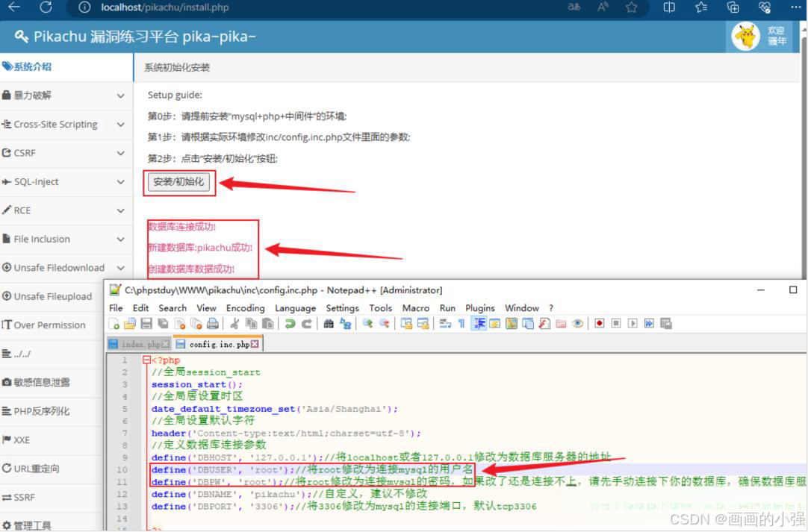Expand the SQL-Inject sidebar menu

66,182
